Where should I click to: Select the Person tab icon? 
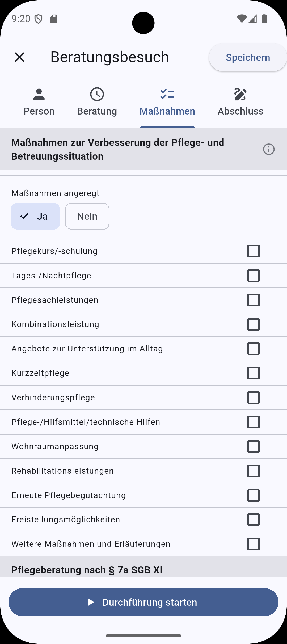[39, 94]
